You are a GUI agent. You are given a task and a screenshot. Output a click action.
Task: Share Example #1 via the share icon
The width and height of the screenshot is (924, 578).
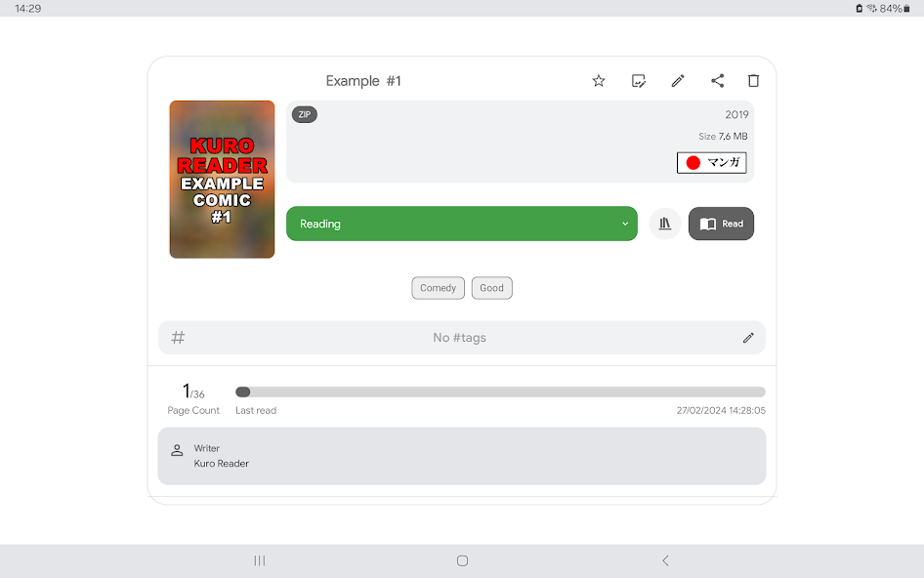point(718,81)
